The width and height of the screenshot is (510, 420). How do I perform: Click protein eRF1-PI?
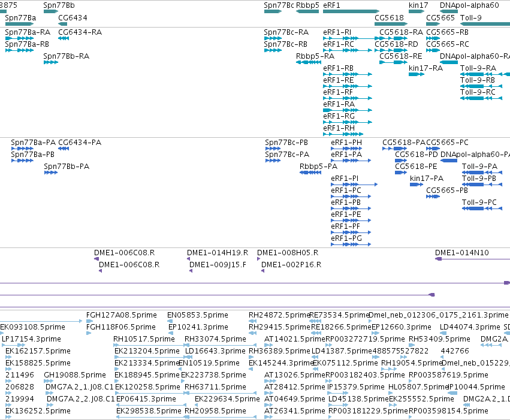pyautogui.click(x=345, y=179)
